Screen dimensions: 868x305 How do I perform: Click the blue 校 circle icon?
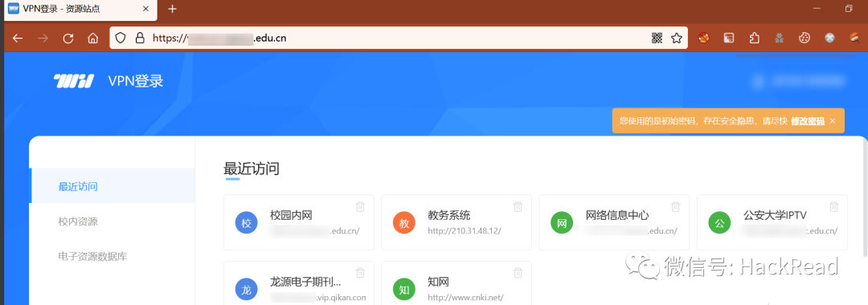pyautogui.click(x=247, y=223)
